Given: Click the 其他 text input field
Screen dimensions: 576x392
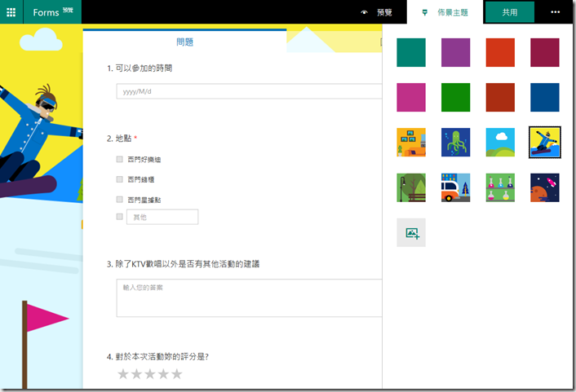Looking at the screenshot, I should click(x=162, y=217).
